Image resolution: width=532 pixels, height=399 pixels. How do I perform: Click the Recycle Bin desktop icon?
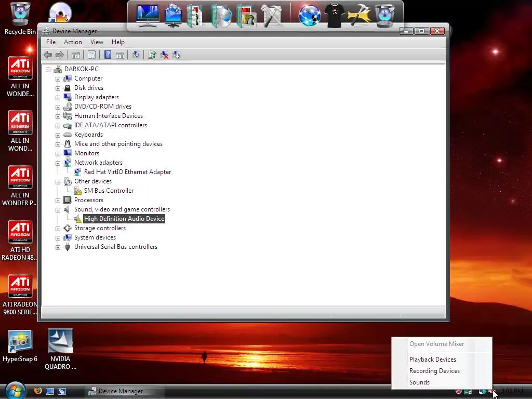20,19
